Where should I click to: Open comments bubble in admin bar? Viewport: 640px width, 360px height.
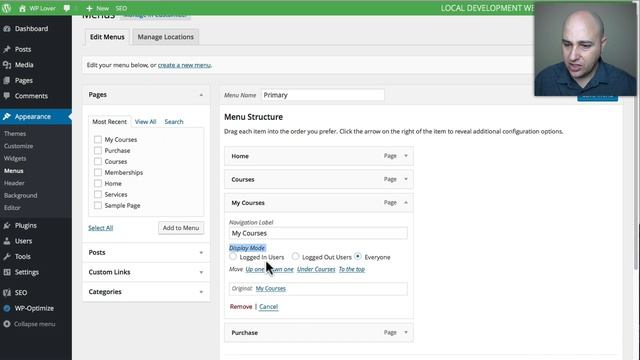[x=67, y=8]
